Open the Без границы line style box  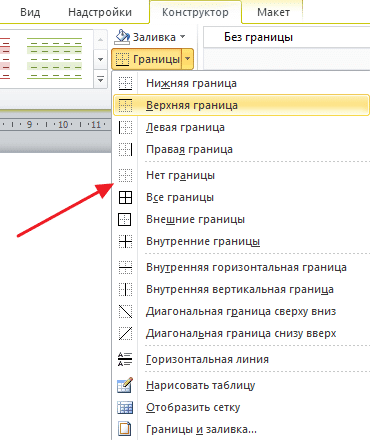(286, 37)
